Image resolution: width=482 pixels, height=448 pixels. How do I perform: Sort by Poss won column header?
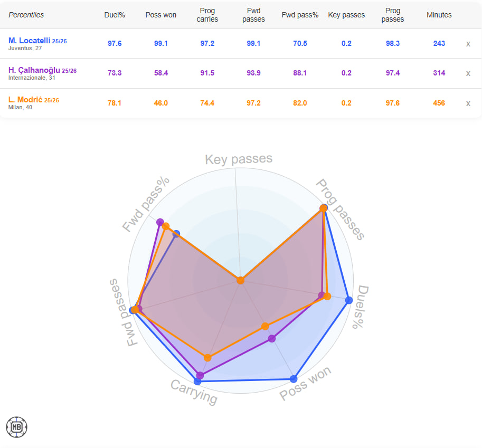coord(161,15)
